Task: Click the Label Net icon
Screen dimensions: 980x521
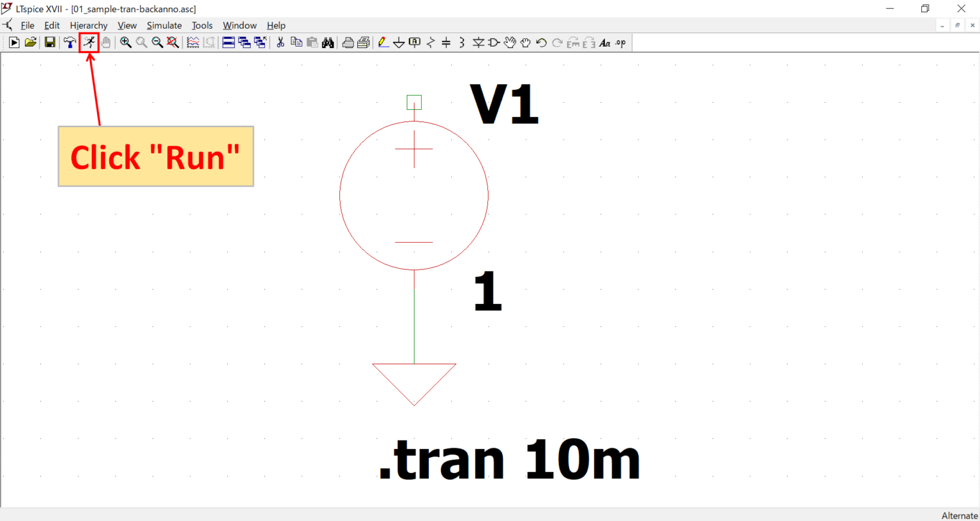Action: tap(415, 42)
